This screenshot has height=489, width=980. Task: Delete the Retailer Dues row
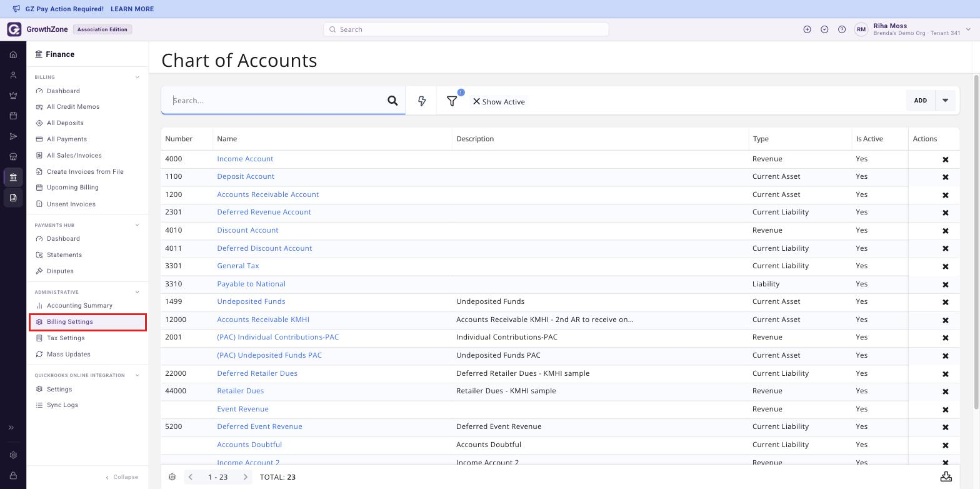pos(946,391)
